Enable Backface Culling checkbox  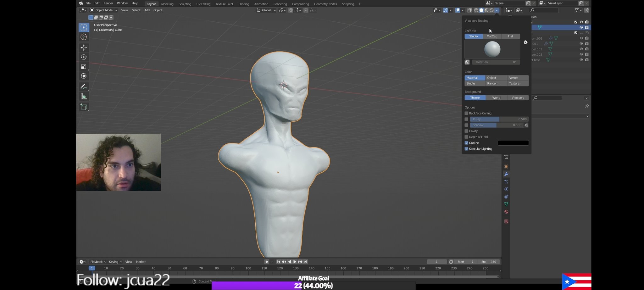coord(466,113)
